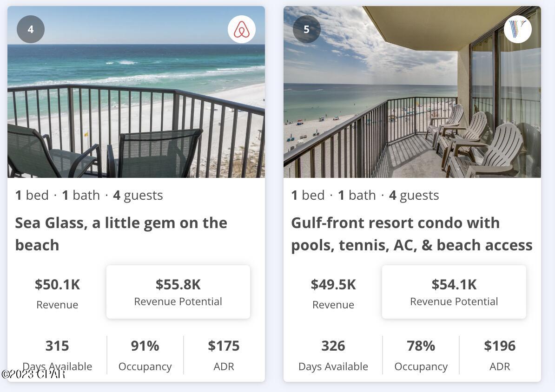Select the number 4 marker badge

[x=31, y=29]
